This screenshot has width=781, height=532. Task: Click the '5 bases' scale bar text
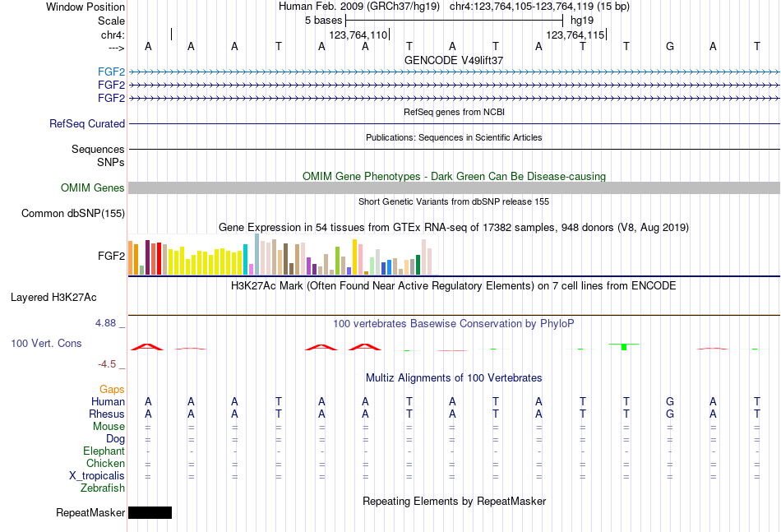click(x=324, y=21)
